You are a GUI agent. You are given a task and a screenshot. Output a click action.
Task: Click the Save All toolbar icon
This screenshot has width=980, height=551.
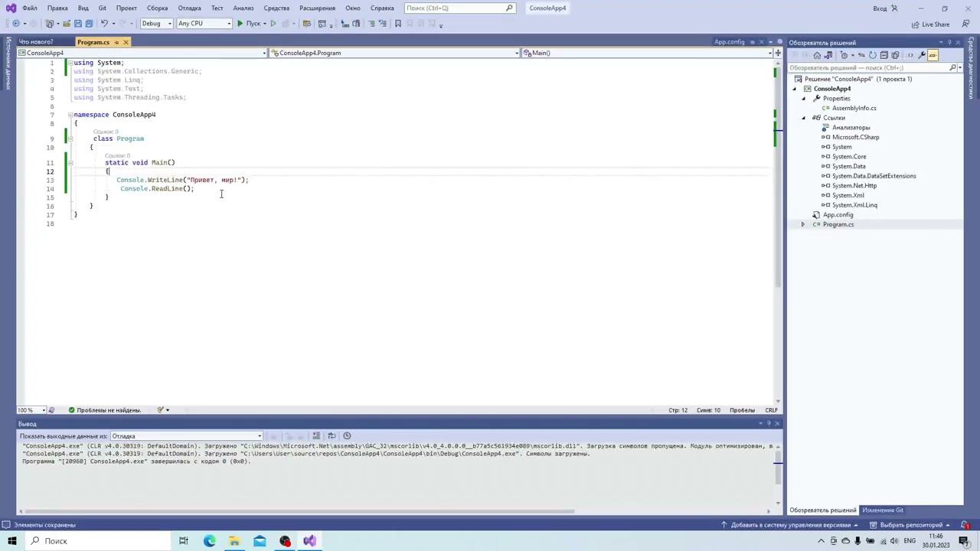click(90, 23)
